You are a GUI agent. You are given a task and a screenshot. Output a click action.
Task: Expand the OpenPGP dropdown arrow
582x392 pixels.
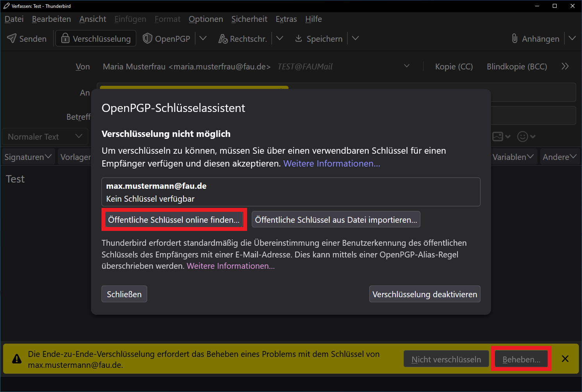[203, 38]
